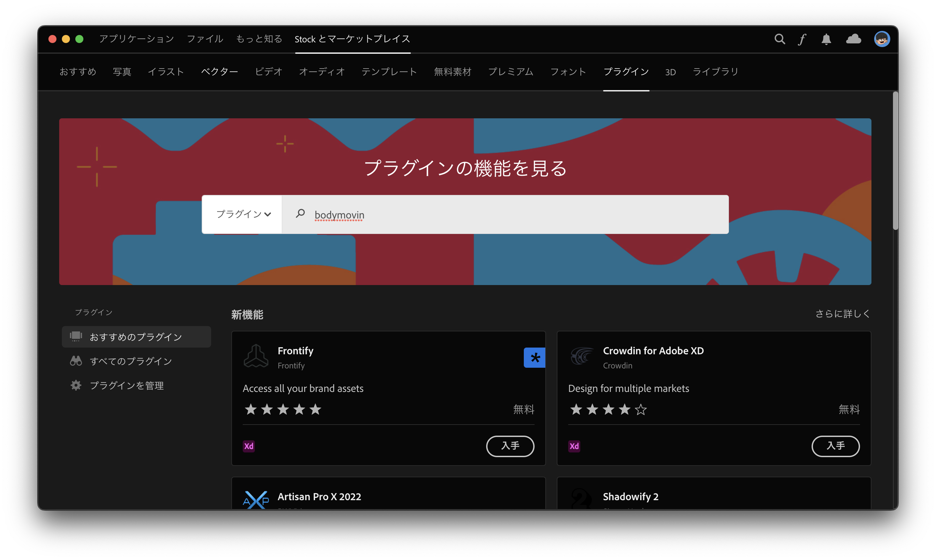Click the Xd app badge on Crowdin card
This screenshot has width=936, height=560.
pos(574,446)
